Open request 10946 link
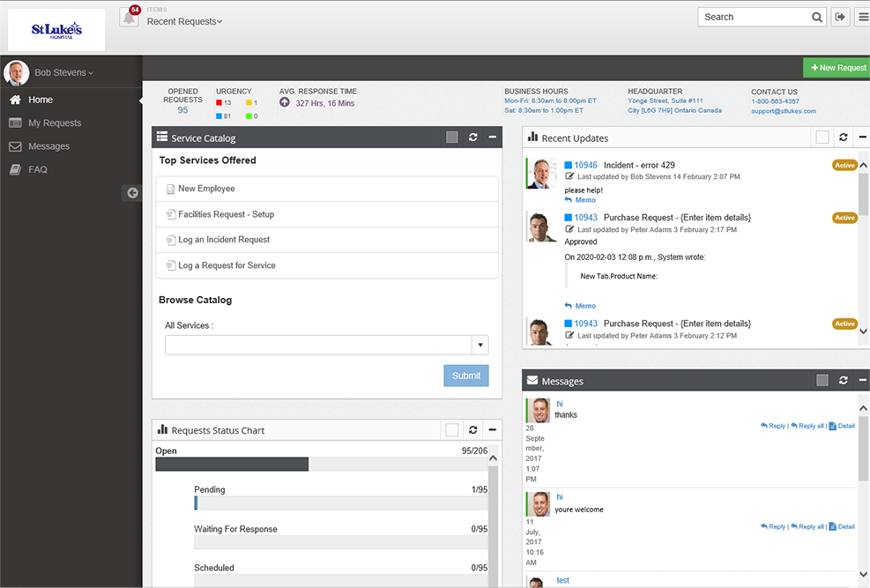The image size is (870, 588). pyautogui.click(x=585, y=166)
